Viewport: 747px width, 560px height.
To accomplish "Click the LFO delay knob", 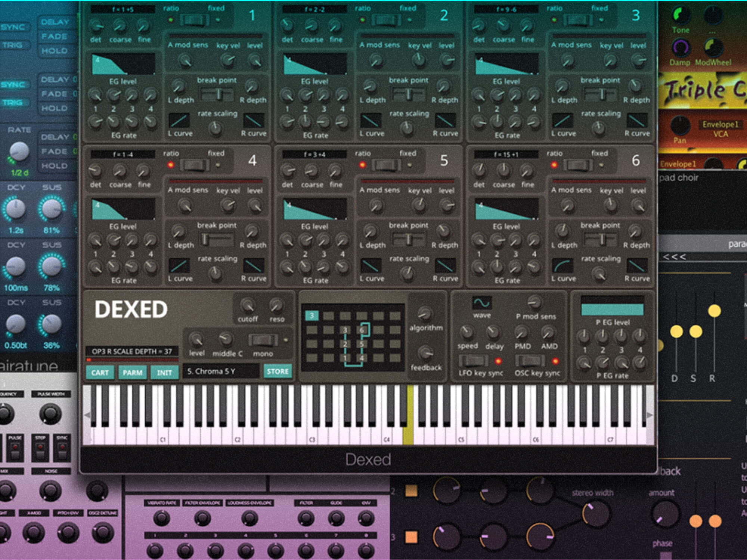I will 493,332.
